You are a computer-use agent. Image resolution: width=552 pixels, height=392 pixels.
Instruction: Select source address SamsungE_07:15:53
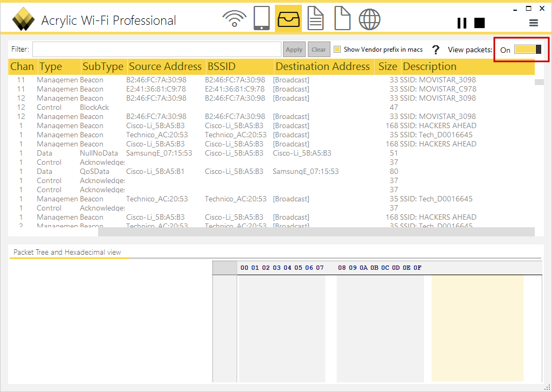[159, 153]
